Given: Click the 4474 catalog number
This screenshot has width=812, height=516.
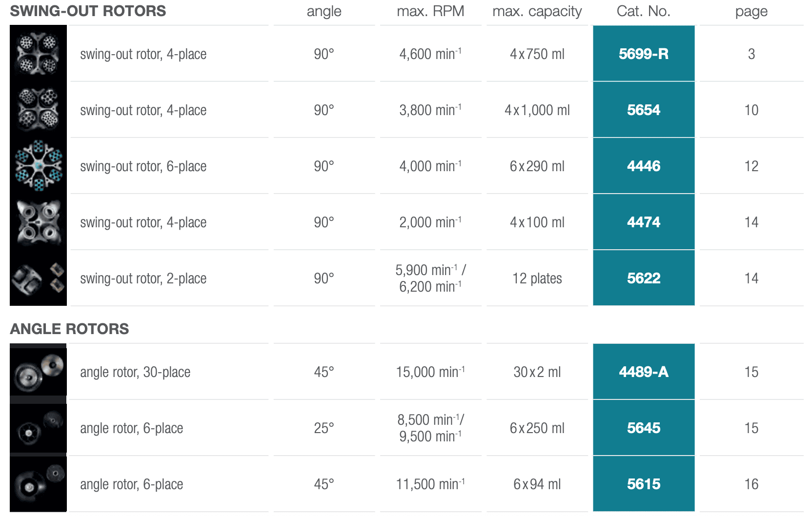Looking at the screenshot, I should click(x=644, y=222).
